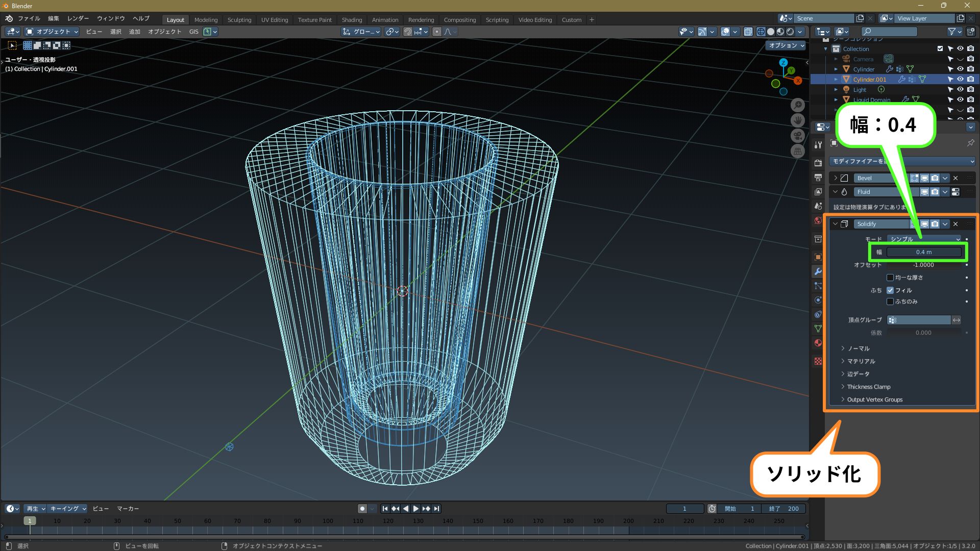Open the レンダー menu
The width and height of the screenshot is (980, 551).
(x=78, y=18)
